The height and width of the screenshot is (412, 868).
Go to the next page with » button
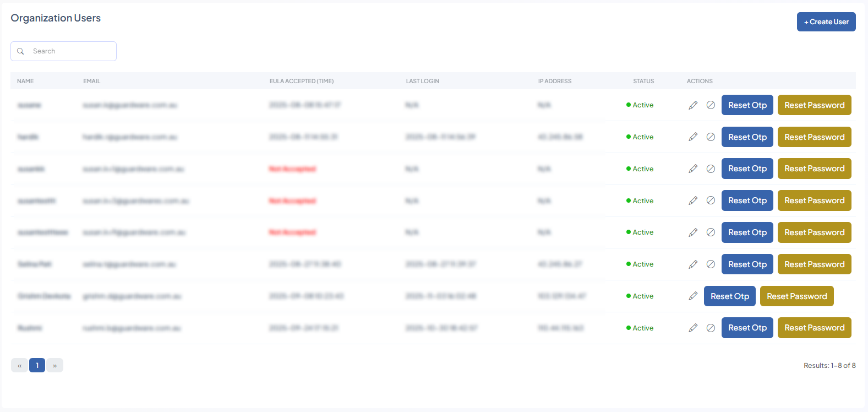pyautogui.click(x=54, y=366)
